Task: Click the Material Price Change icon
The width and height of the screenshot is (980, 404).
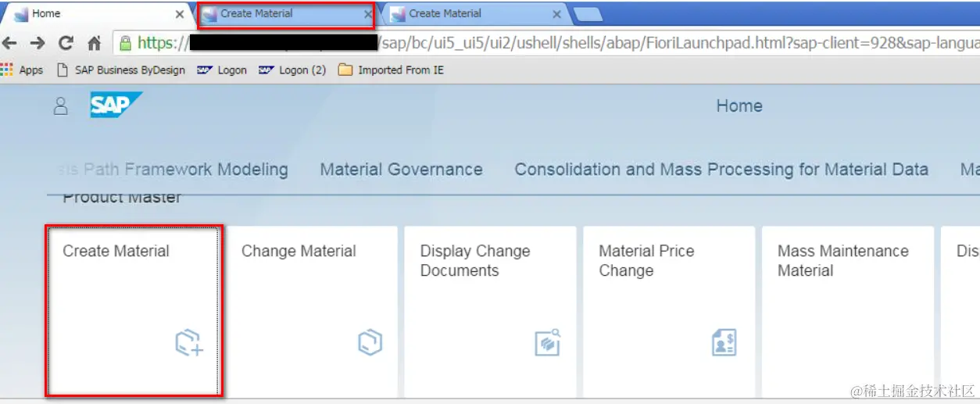Action: coord(724,342)
